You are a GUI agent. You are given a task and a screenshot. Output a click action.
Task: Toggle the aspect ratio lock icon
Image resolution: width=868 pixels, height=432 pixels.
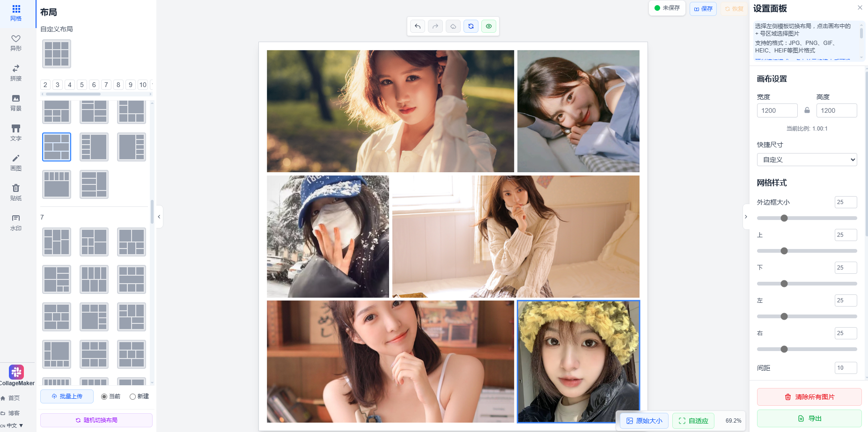tap(807, 110)
